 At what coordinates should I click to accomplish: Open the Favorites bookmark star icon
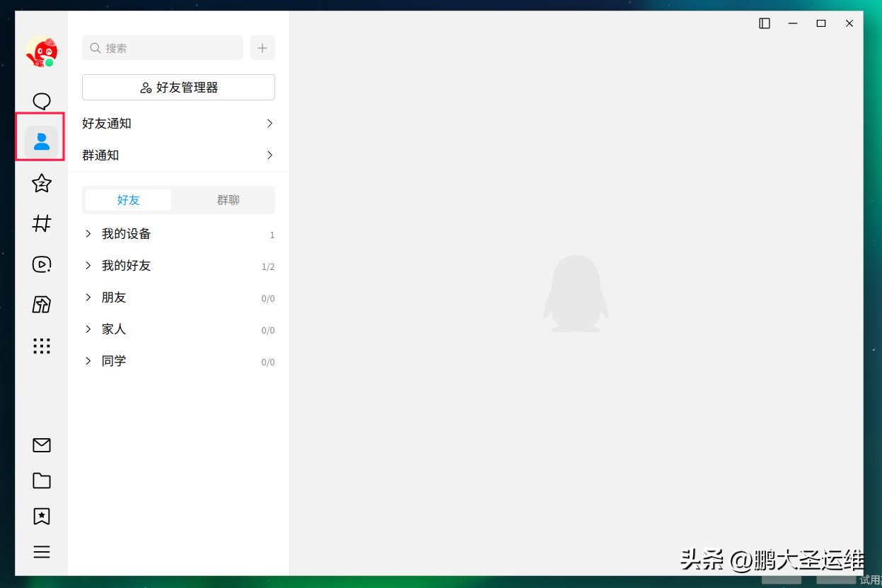tap(42, 517)
